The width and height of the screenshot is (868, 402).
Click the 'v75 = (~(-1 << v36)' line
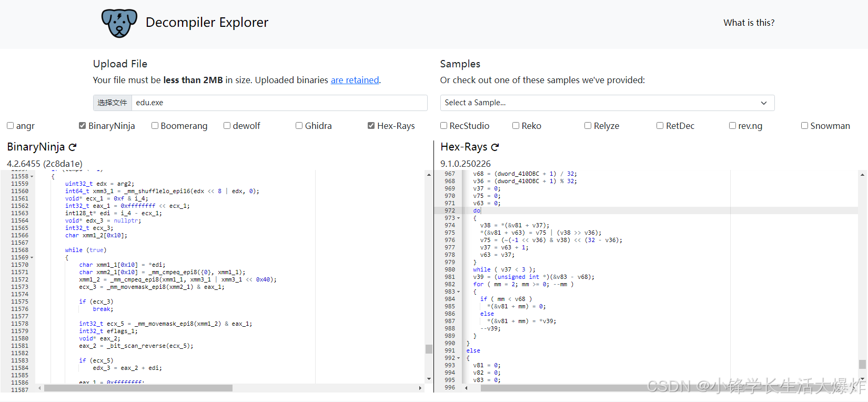click(x=551, y=240)
